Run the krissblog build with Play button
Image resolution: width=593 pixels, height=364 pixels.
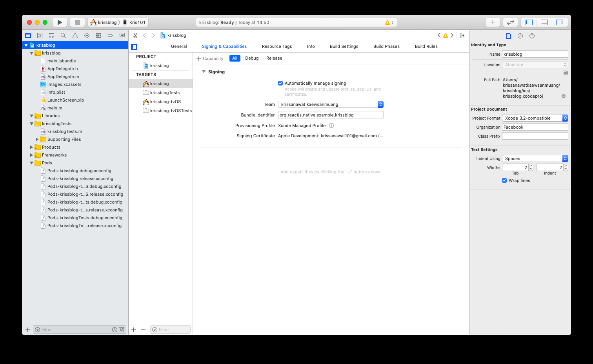tap(60, 22)
